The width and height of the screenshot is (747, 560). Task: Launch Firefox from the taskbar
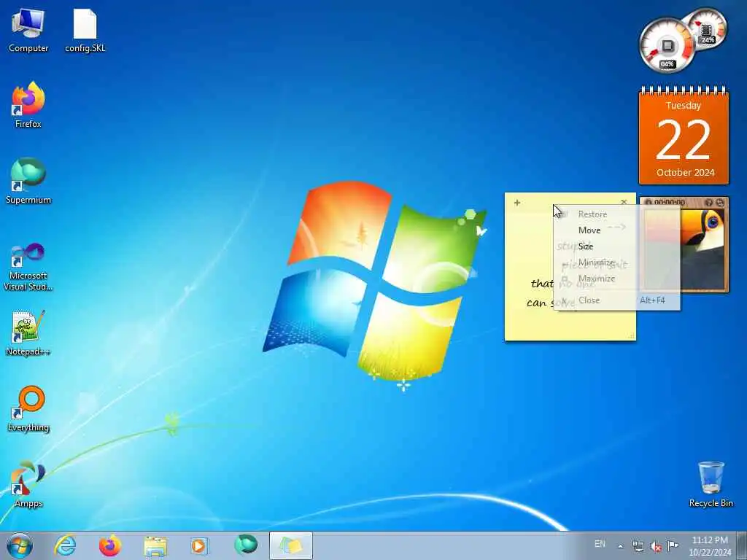click(110, 545)
